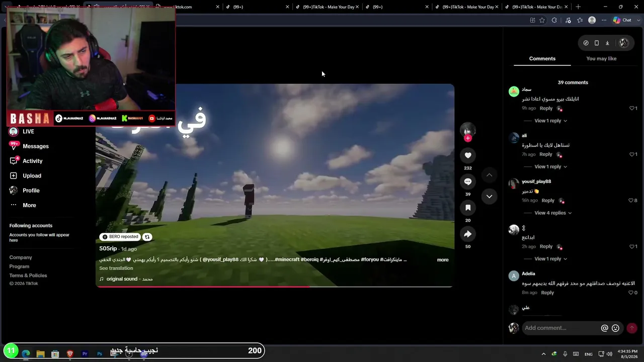Switch to the You may like tab

[601, 59]
